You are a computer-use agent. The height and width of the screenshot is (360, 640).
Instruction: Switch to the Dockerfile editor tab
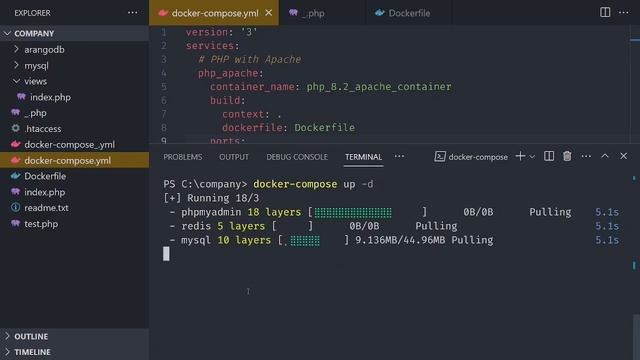click(x=409, y=13)
